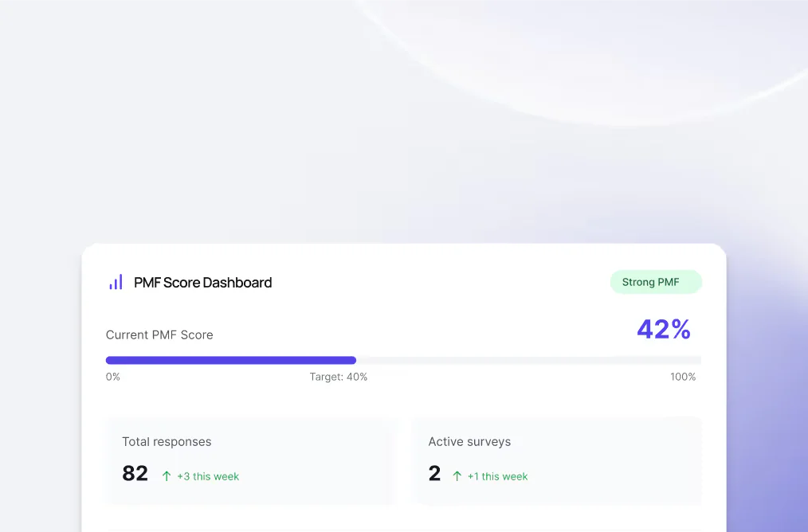Select the 100% label on the progress bar
This screenshot has height=532, width=808.
683,377
